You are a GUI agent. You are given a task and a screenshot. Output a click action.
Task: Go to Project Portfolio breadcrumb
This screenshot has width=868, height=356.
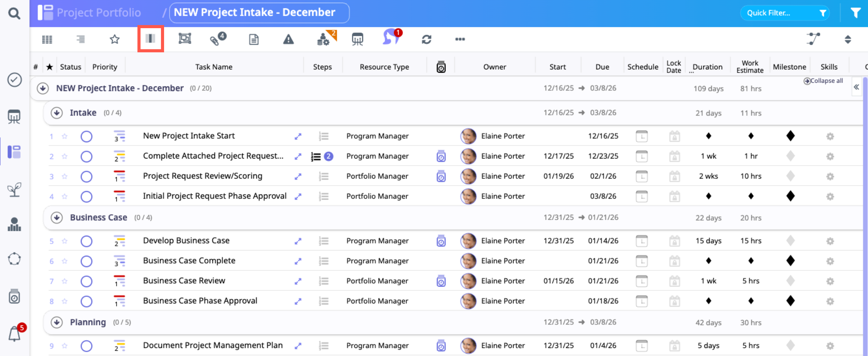click(x=98, y=12)
